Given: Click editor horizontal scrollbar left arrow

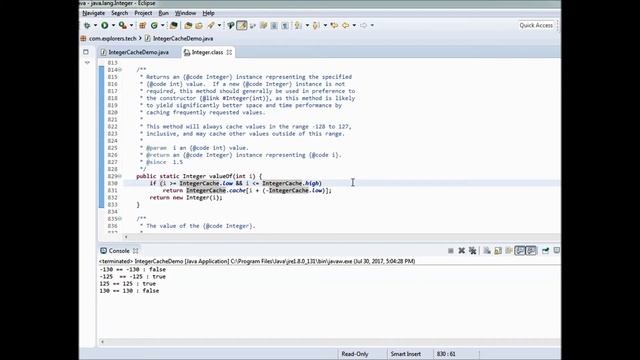Looking at the screenshot, I should point(126,237).
